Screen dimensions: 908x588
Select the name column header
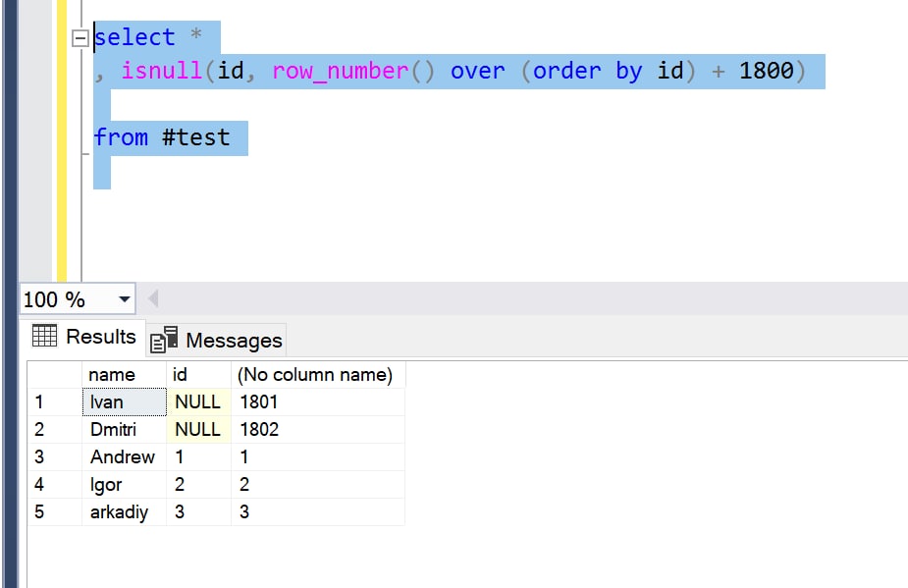click(x=124, y=375)
